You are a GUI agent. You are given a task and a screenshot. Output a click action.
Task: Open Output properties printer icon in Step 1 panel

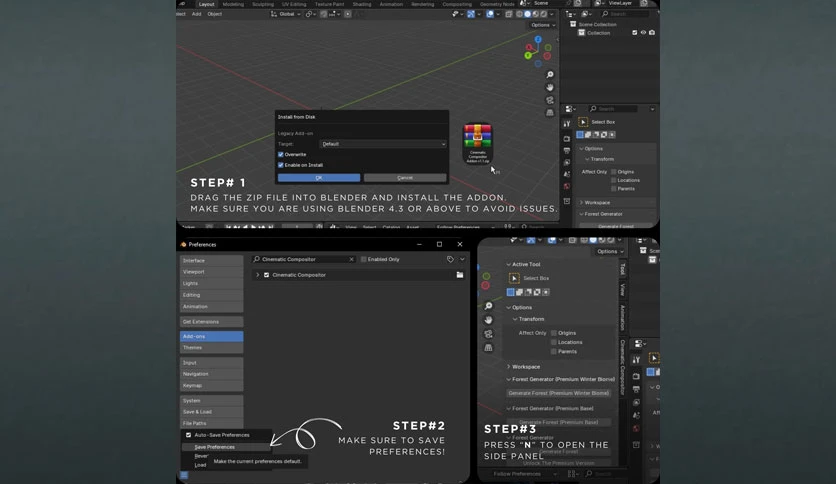[x=567, y=151]
